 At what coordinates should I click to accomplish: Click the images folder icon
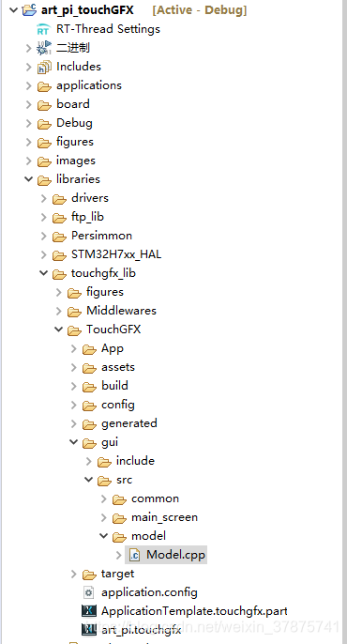click(x=44, y=161)
